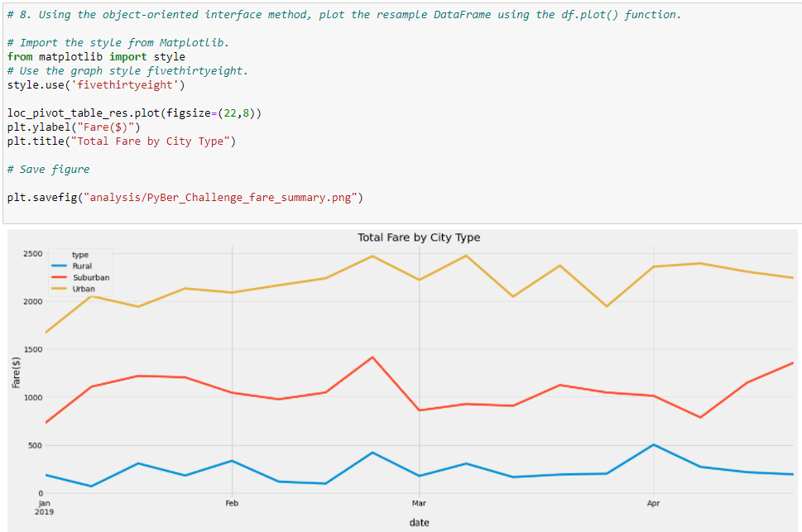Click the 'type' legend heading
This screenshot has height=532, width=802.
click(79, 255)
